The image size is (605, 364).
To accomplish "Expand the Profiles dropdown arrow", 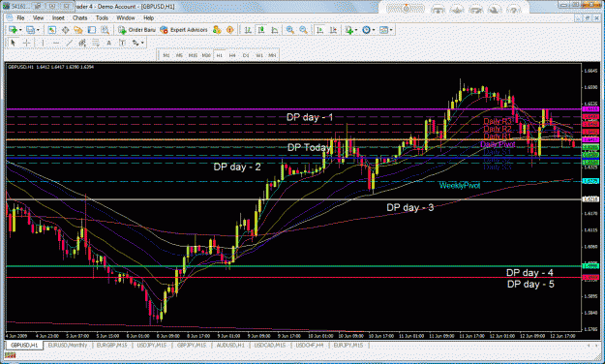I will (38, 30).
